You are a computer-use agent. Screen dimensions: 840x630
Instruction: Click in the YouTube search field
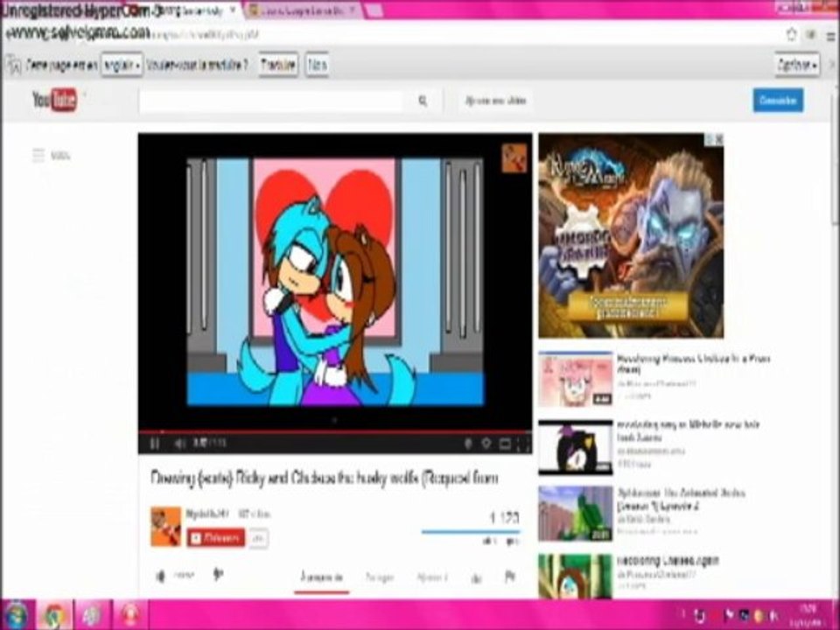tap(271, 101)
